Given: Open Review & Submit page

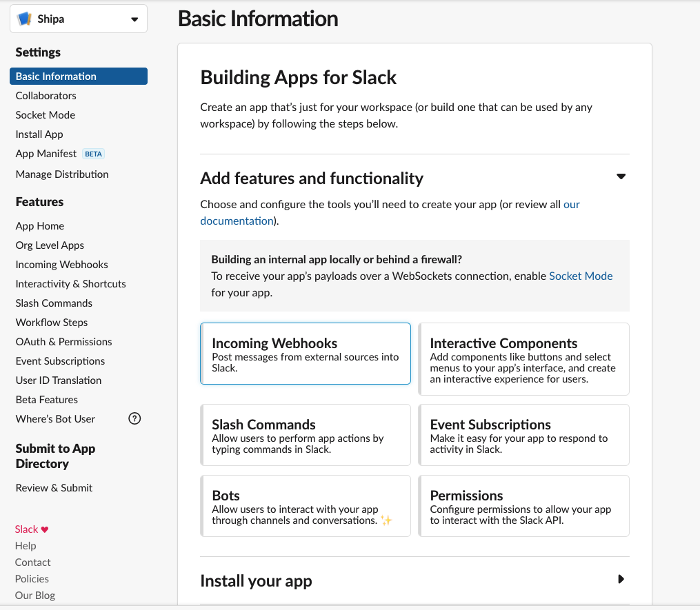Looking at the screenshot, I should (54, 488).
